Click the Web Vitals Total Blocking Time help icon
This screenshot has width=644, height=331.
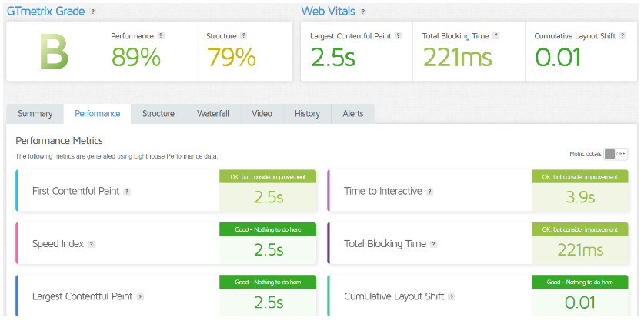point(496,35)
